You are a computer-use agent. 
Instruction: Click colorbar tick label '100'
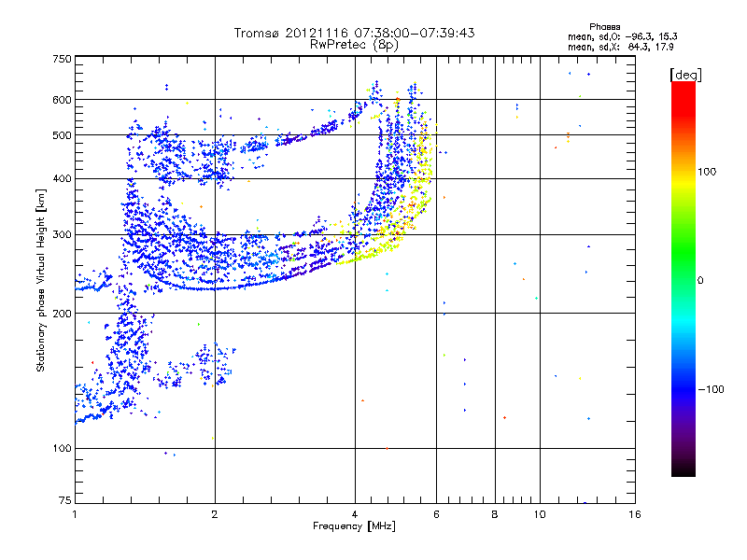coord(707,172)
